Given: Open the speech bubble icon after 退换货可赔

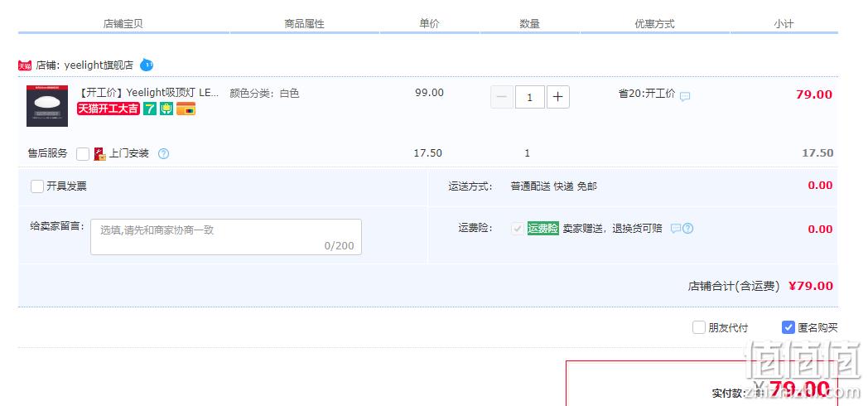Looking at the screenshot, I should 675,228.
